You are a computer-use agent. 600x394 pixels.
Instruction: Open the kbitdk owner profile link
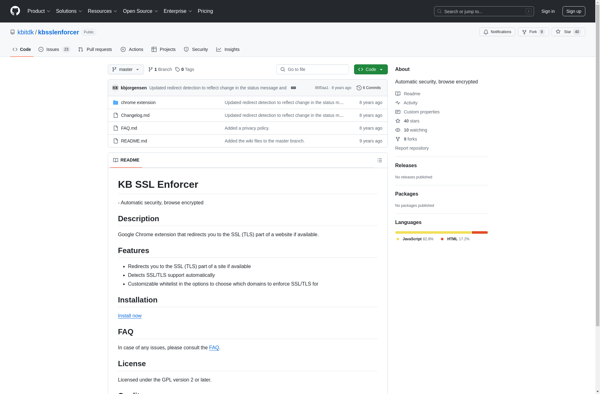[x=26, y=32]
